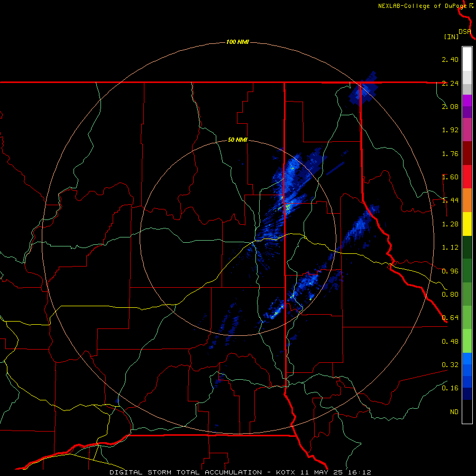Click the "2.08" legend value
476x476 pixels.
[450, 106]
